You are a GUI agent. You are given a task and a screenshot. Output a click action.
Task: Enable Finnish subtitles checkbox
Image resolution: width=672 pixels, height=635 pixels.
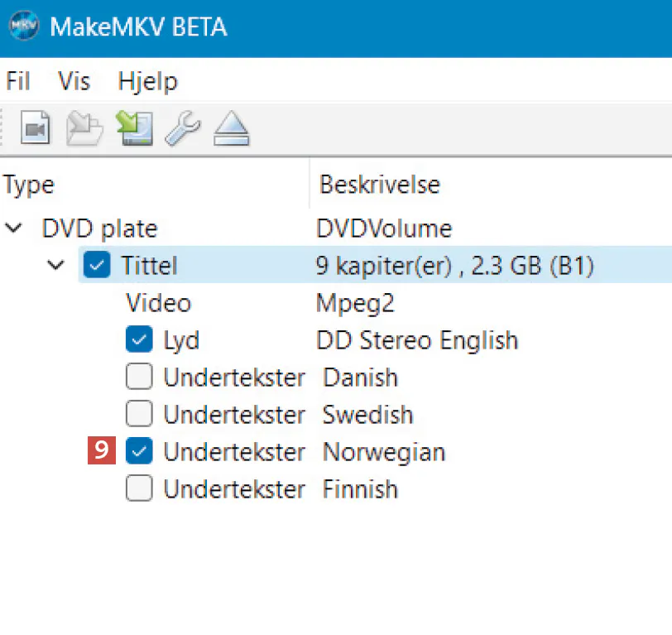[x=139, y=489]
